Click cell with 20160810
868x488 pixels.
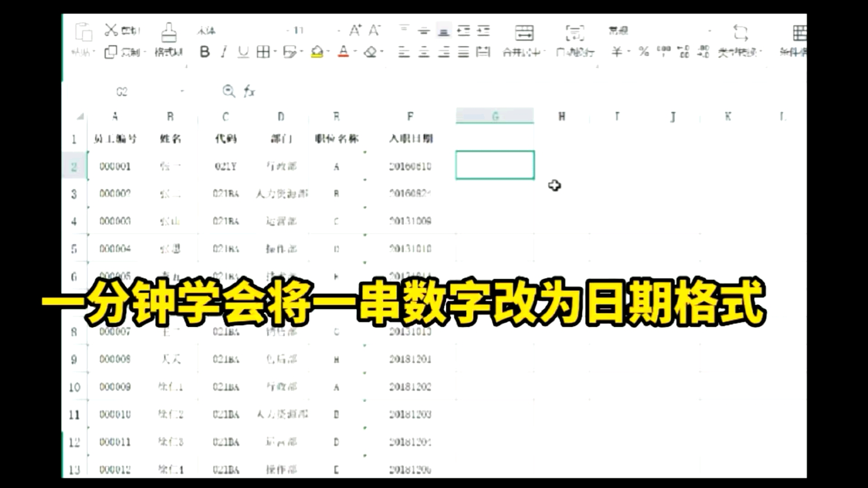click(410, 166)
